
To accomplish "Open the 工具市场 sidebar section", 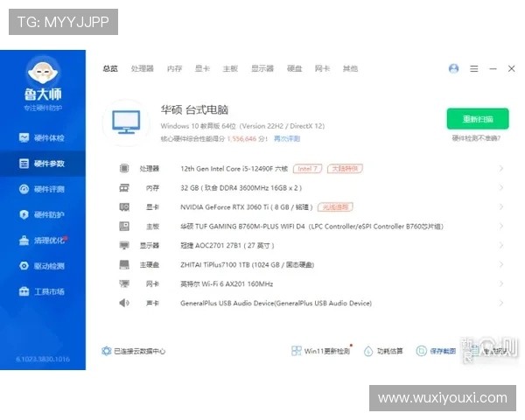I will pyautogui.click(x=43, y=291).
